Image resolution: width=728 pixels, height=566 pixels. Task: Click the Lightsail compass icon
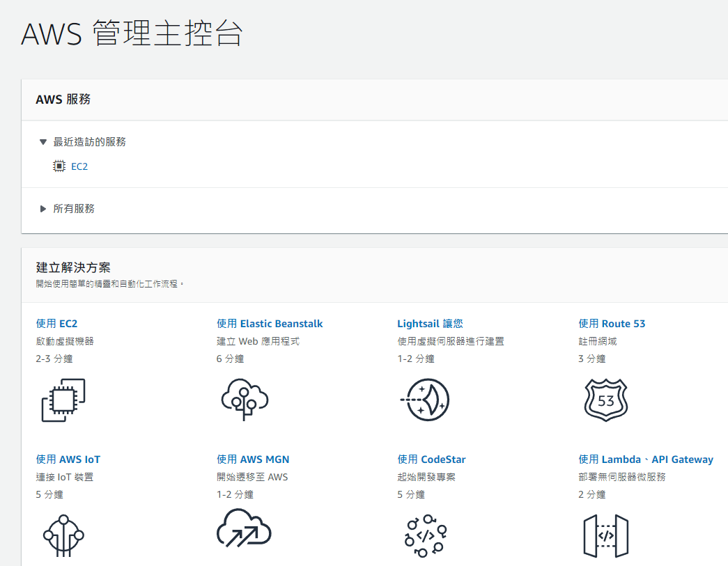tap(425, 400)
